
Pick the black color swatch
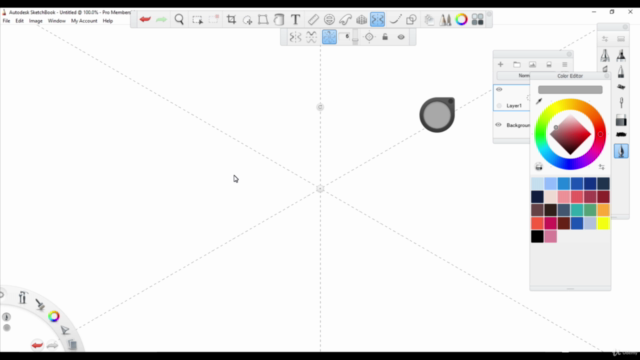click(537, 236)
